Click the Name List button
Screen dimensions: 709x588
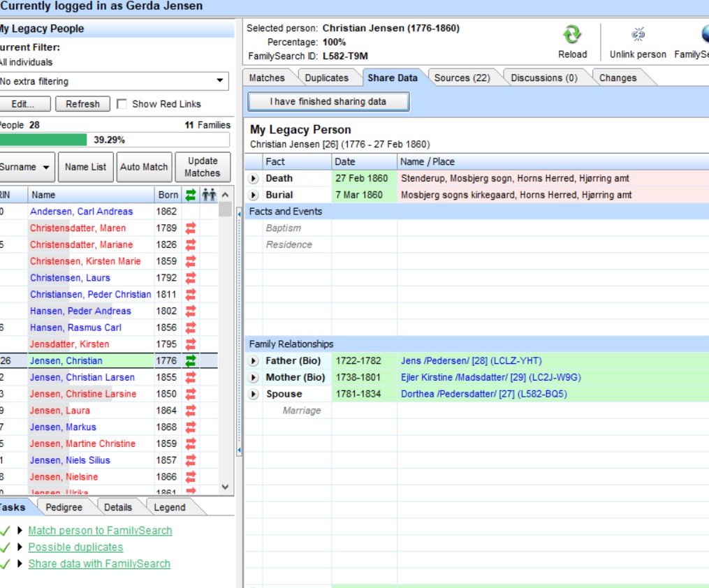click(x=85, y=167)
